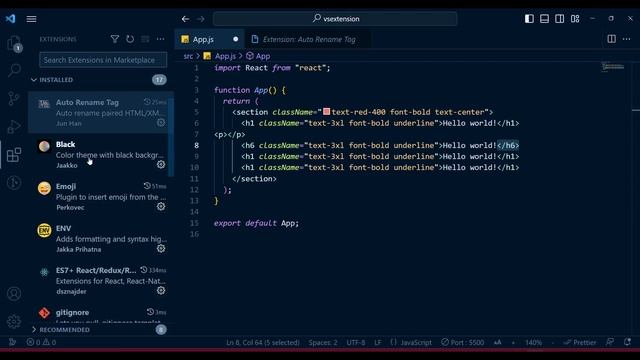Select the ES7+ React/Redux extension
Viewport: 640px width, 360px height.
coord(100,280)
